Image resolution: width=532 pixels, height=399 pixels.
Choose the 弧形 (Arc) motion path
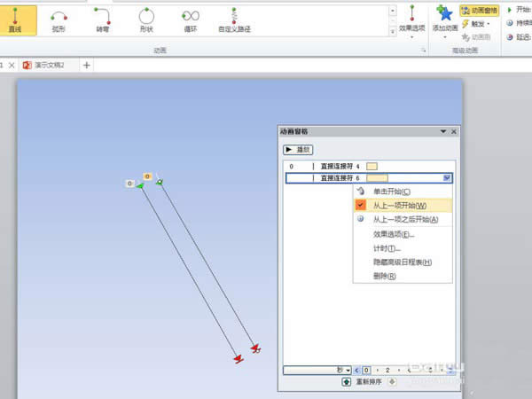[59, 20]
